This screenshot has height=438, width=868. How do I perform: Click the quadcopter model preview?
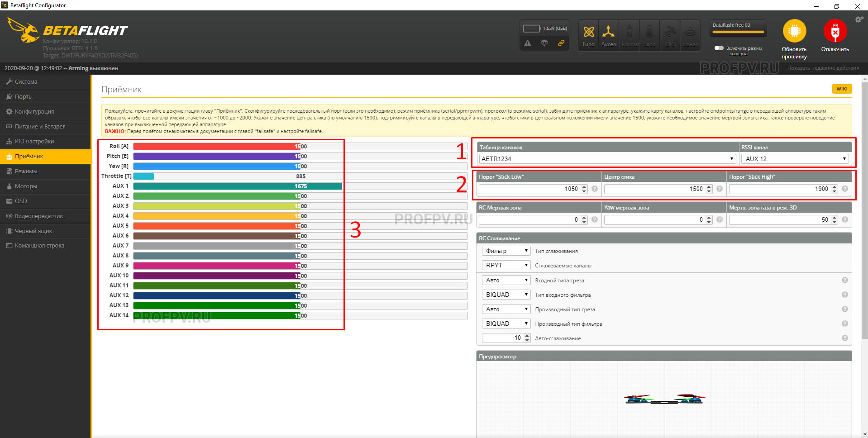click(x=664, y=399)
